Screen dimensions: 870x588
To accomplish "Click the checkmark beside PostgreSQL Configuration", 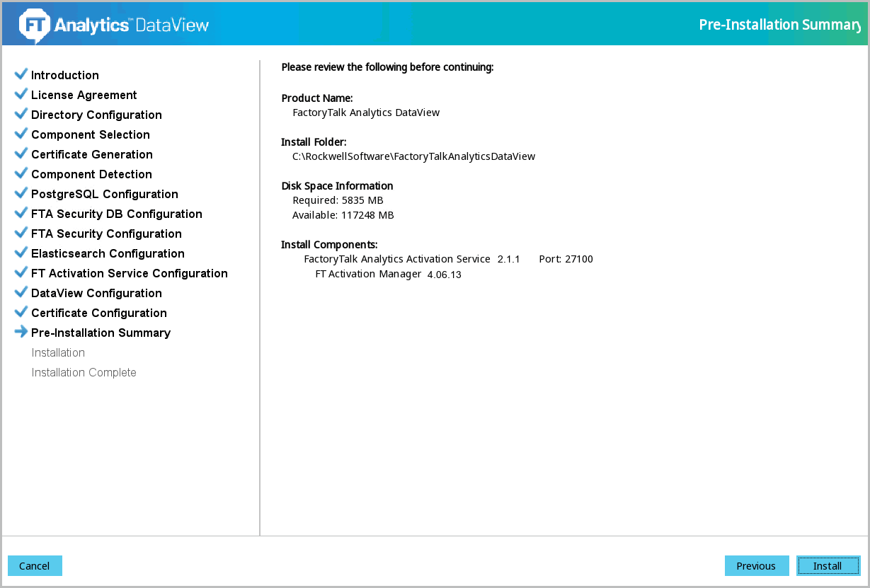I will 21,193.
